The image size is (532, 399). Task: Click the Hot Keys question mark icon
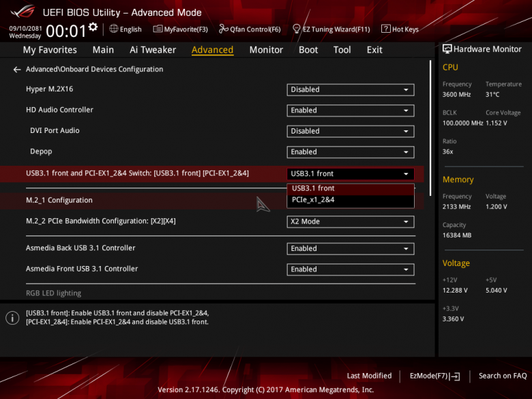pos(386,29)
